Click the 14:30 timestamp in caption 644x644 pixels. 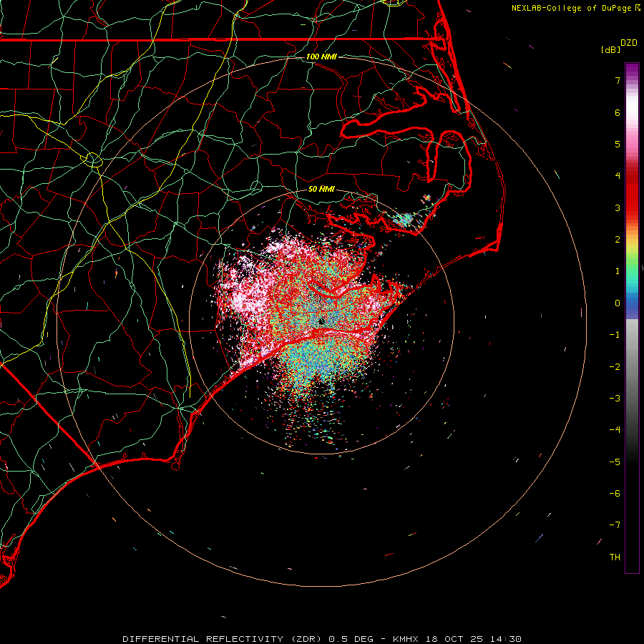coord(506,639)
